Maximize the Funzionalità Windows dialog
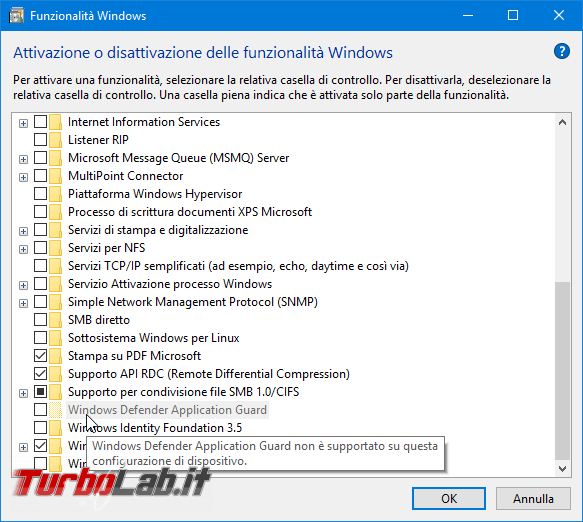Screen dimensions: 583x522 pos(513,16)
